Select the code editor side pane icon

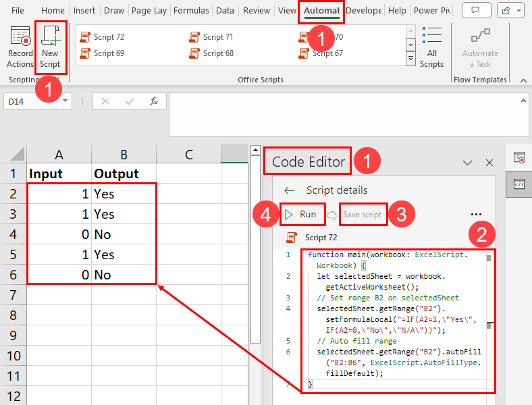[519, 184]
